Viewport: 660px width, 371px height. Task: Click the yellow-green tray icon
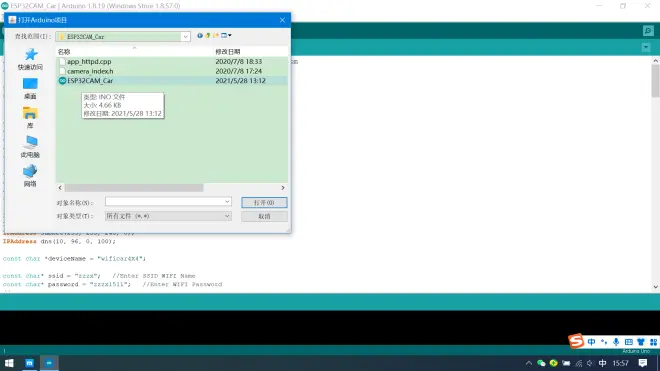coord(554,363)
